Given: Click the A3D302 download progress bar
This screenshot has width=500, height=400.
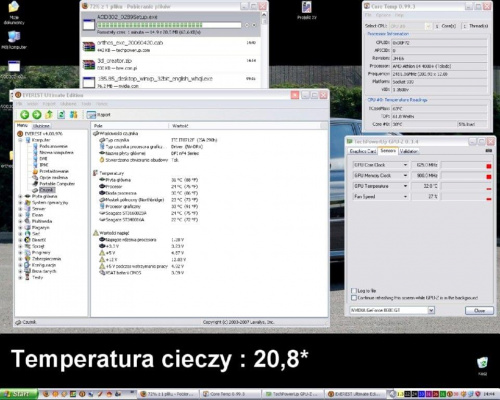Looking at the screenshot, I should click(169, 25).
